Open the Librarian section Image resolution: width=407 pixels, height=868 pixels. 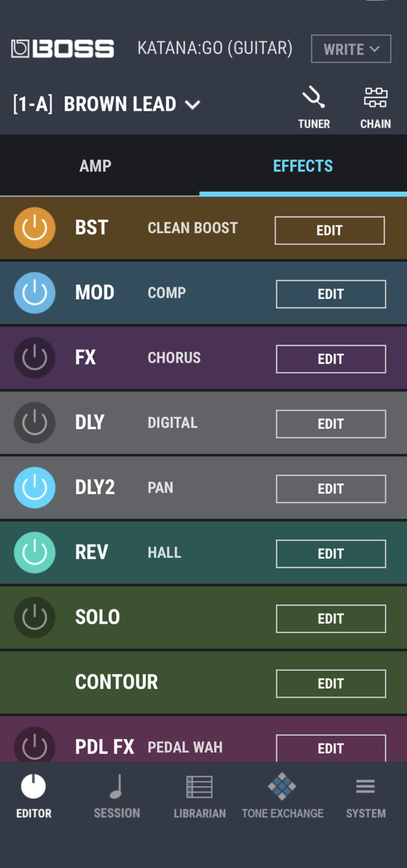[200, 796]
